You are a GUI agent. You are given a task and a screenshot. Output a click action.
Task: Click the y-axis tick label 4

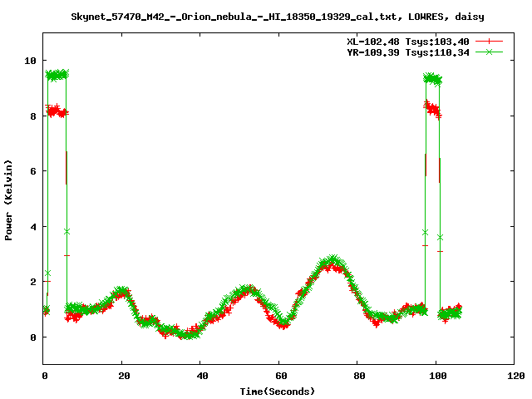point(33,227)
